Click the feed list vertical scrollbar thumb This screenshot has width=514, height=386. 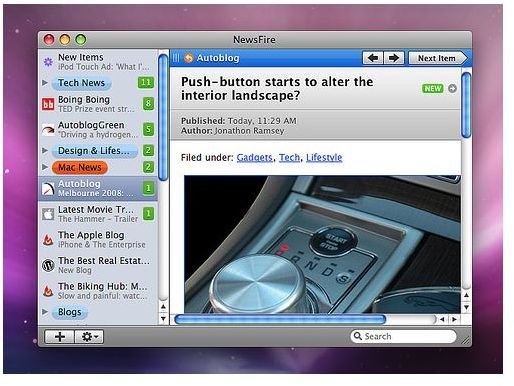pyautogui.click(x=163, y=117)
